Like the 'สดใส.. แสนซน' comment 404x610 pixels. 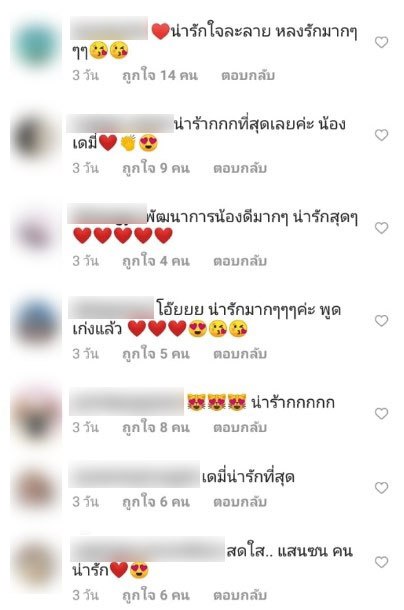pyautogui.click(x=381, y=562)
